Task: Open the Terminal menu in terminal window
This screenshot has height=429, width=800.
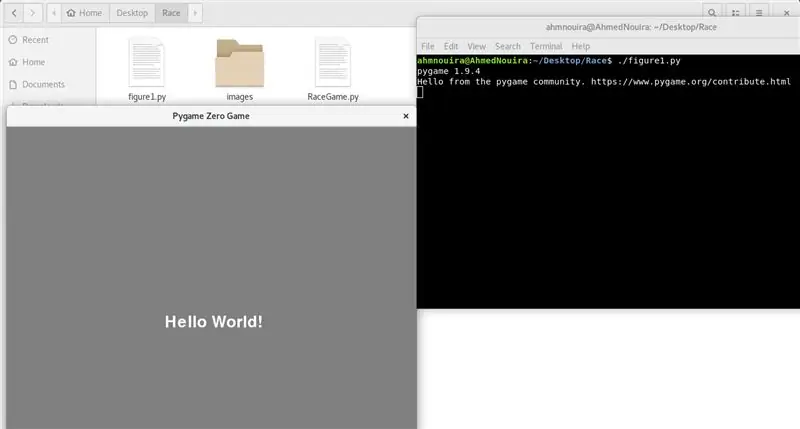Action: pos(546,46)
